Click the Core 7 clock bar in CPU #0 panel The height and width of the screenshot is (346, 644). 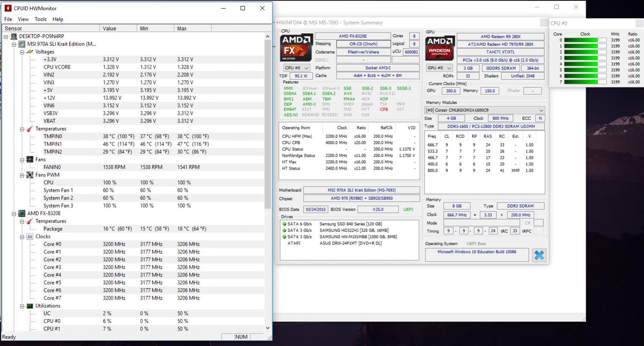pos(585,82)
